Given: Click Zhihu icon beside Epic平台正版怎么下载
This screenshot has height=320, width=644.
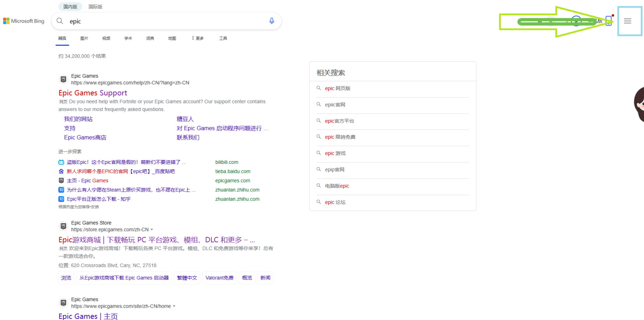Looking at the screenshot, I should tap(61, 199).
